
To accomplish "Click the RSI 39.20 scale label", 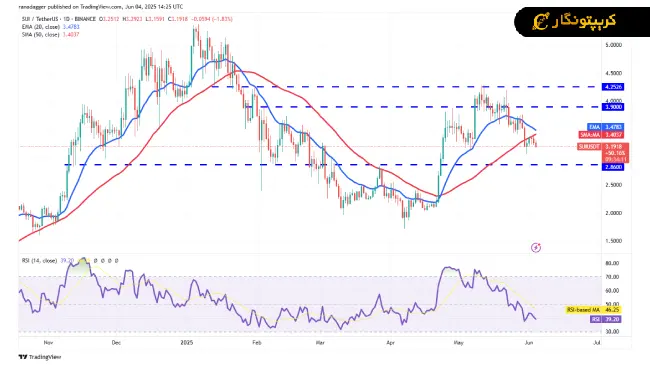I will coord(605,319).
